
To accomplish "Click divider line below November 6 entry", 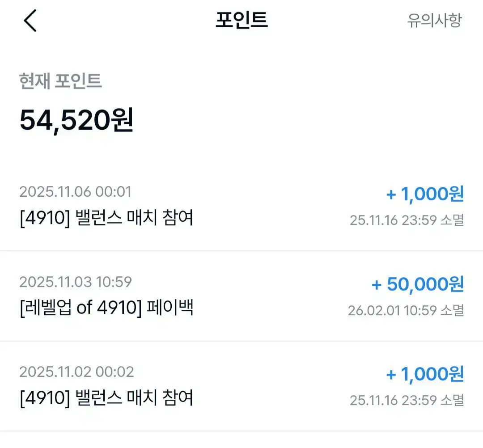I will [x=241, y=251].
